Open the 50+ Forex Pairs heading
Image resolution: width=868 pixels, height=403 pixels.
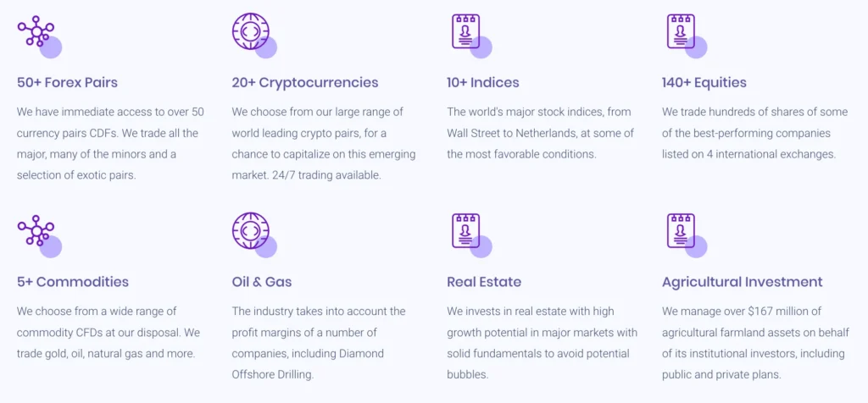pyautogui.click(x=68, y=83)
